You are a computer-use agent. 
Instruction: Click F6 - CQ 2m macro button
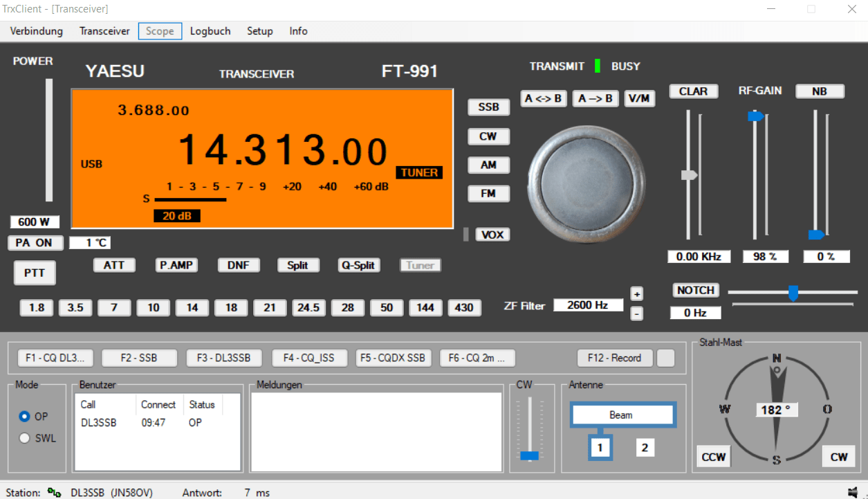(477, 358)
